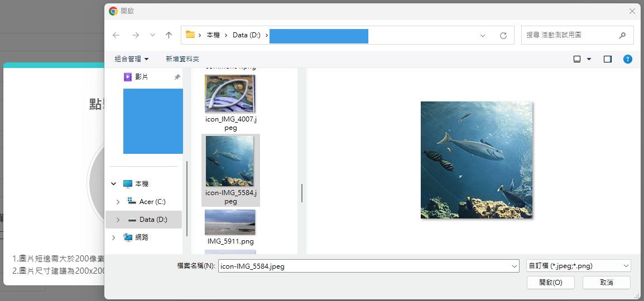644x301 pixels.
Task: Select 影片 in the navigation pane
Action: click(141, 77)
